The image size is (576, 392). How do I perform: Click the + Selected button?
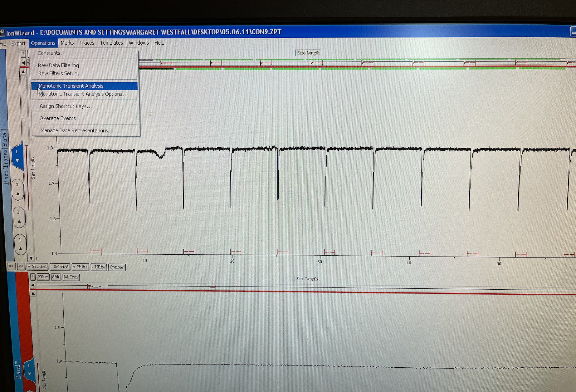37,267
